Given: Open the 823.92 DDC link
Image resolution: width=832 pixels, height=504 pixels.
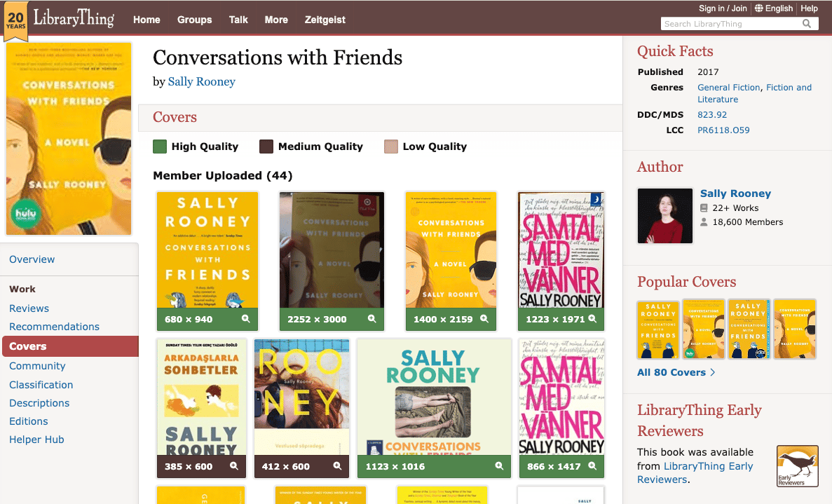Looking at the screenshot, I should tap(712, 114).
